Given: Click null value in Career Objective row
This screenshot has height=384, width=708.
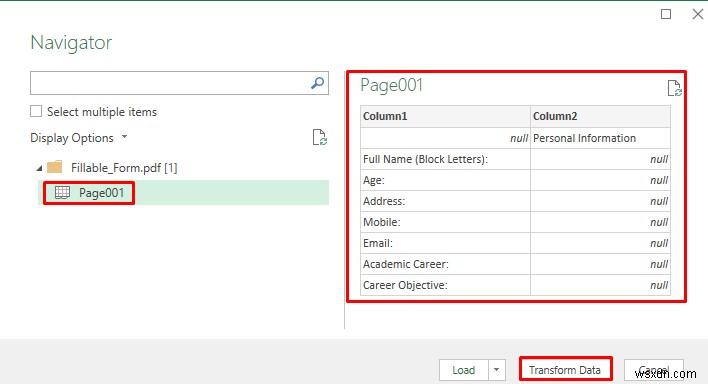Looking at the screenshot, I should [601, 285].
